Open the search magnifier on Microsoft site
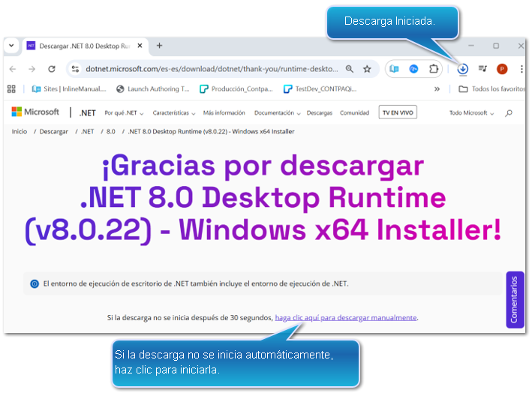The width and height of the screenshot is (532, 420). (509, 113)
